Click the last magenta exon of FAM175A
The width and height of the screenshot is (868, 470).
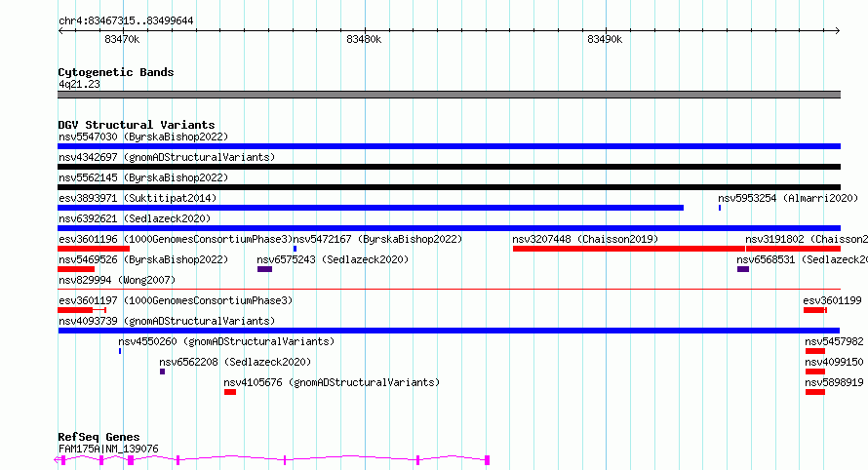tap(487, 460)
